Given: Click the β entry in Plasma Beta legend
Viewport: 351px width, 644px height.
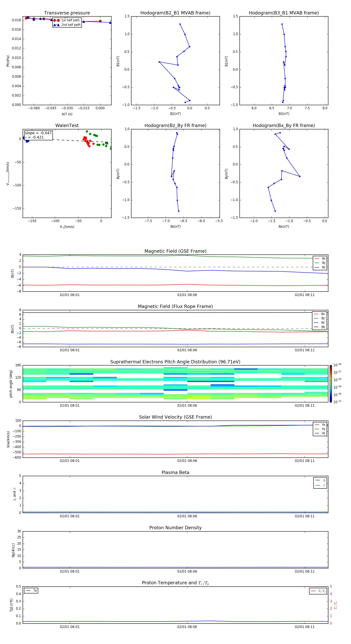Looking at the screenshot, I should pyautogui.click(x=320, y=485).
